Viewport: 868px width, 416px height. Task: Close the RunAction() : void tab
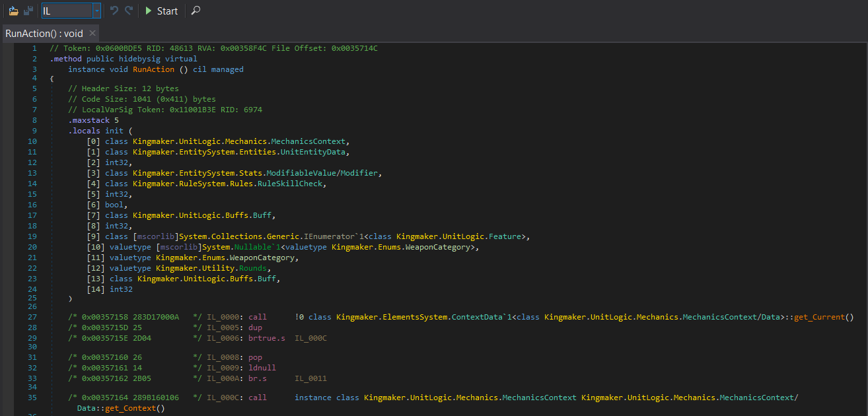click(92, 33)
